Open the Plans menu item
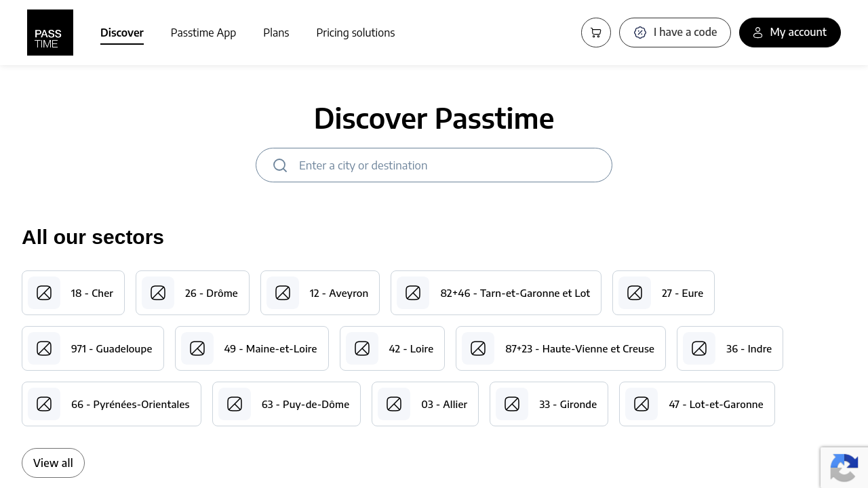Image resolution: width=868 pixels, height=488 pixels. click(x=276, y=33)
